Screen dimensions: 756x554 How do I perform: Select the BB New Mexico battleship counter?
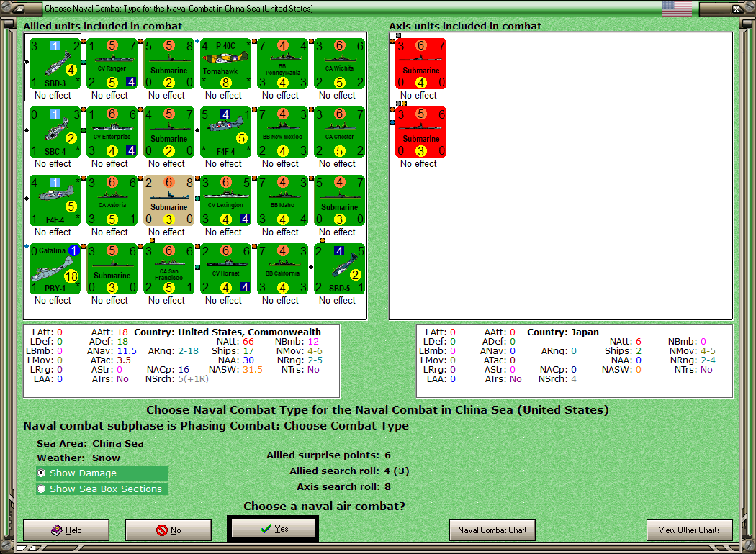(x=282, y=132)
